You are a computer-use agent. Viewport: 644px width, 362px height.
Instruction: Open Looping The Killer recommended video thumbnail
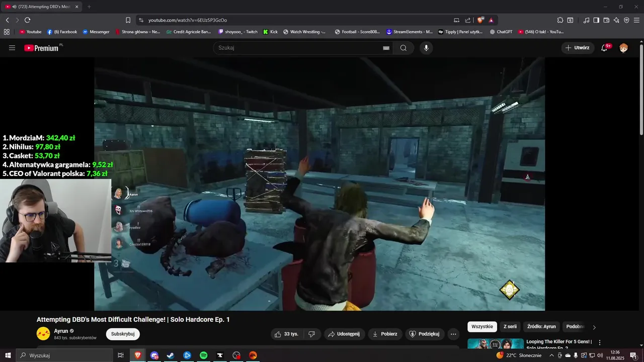click(x=496, y=344)
